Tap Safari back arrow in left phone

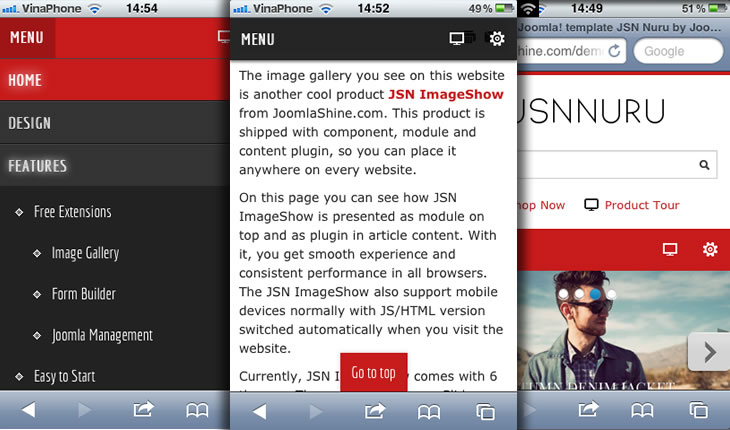tap(28, 410)
